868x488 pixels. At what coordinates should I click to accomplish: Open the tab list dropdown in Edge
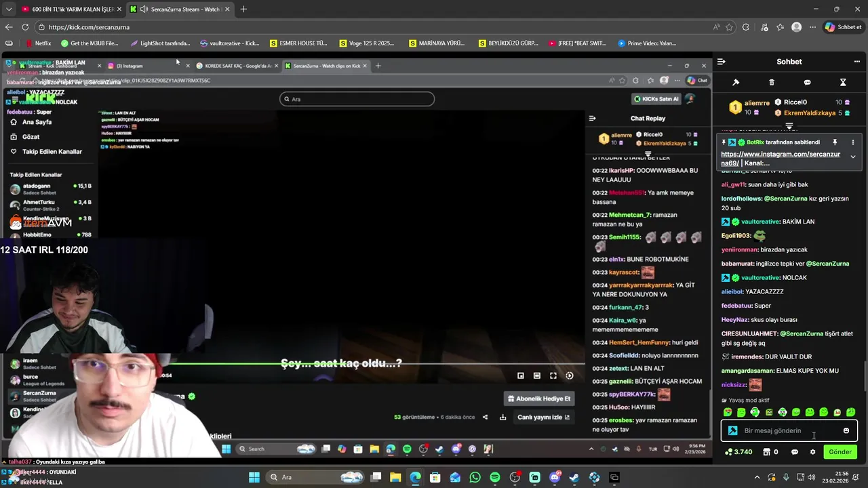click(x=8, y=9)
